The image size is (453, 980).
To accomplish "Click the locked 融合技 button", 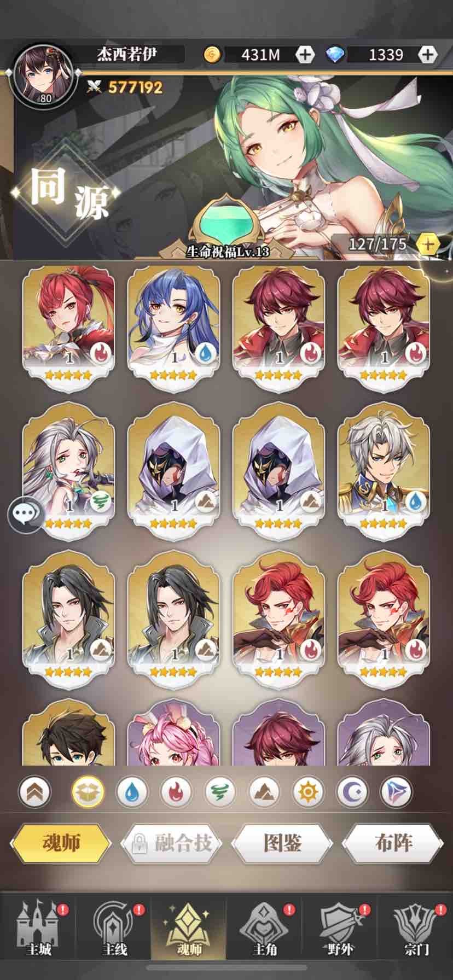I will 171,843.
